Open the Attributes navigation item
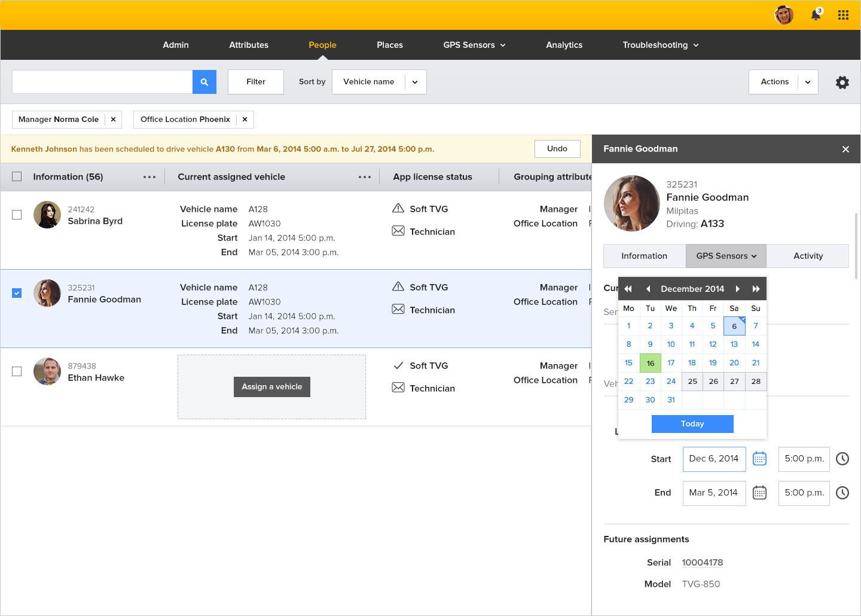The image size is (861, 616). coord(249,45)
